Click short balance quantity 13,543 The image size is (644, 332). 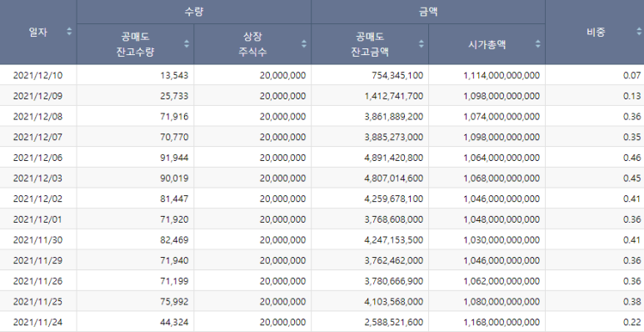(174, 75)
